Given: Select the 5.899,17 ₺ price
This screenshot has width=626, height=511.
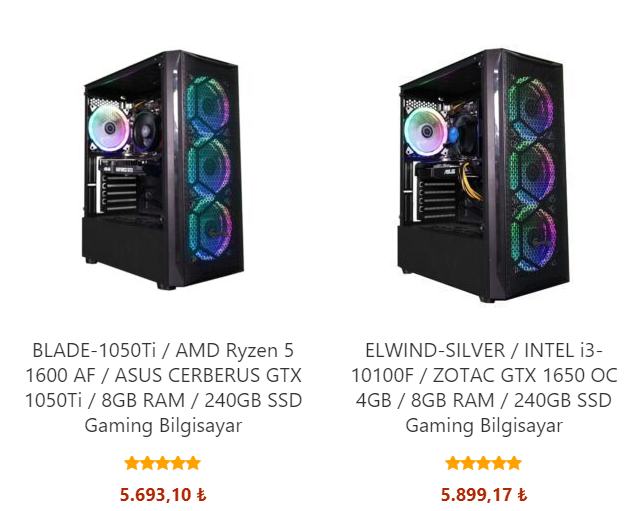Looking at the screenshot, I should coord(484,495).
